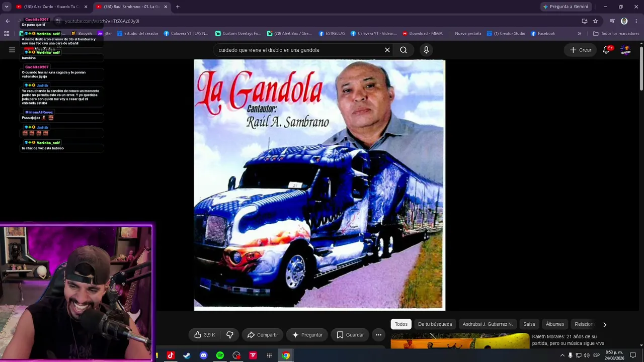Select the Álbumes filter chip
This screenshot has width=644, height=362.
555,324
